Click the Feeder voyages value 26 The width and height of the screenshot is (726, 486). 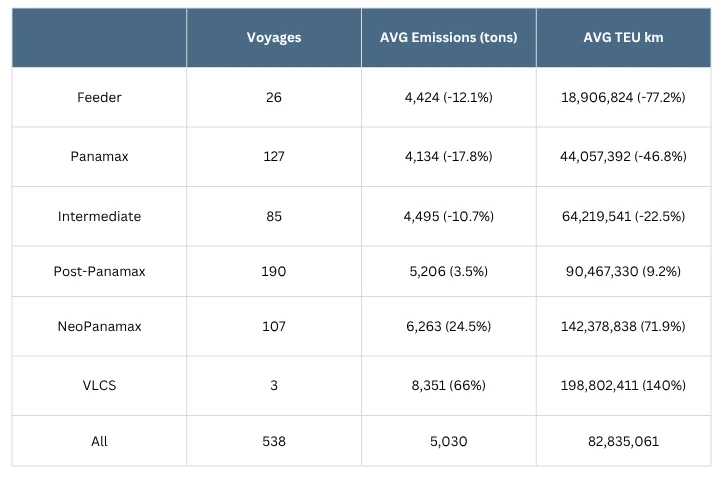[x=274, y=97]
